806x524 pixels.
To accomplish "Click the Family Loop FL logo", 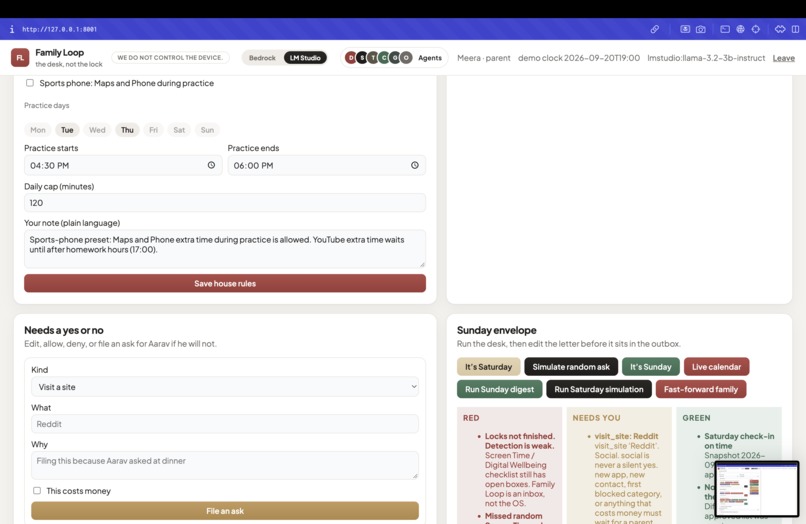I will click(x=20, y=58).
